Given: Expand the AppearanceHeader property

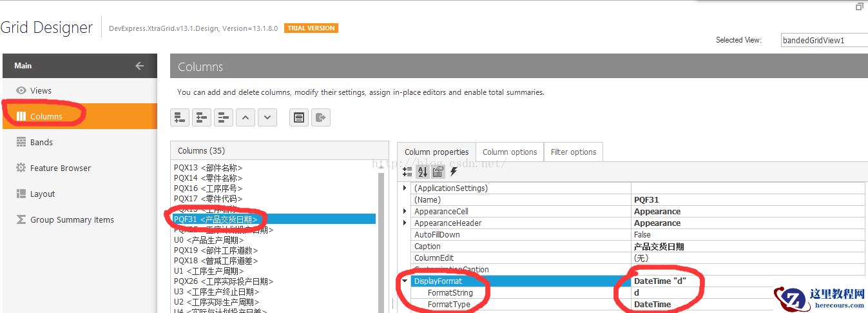Looking at the screenshot, I should point(405,223).
